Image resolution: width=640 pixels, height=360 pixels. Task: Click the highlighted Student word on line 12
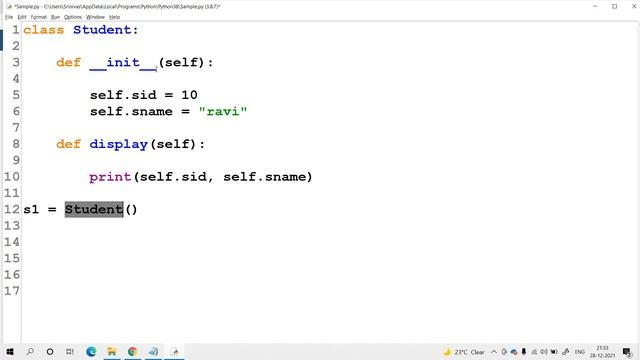click(x=94, y=209)
